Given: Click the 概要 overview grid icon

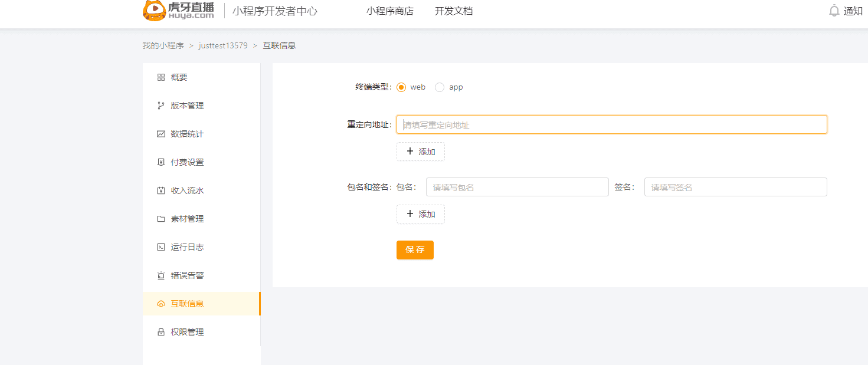Looking at the screenshot, I should click(161, 77).
